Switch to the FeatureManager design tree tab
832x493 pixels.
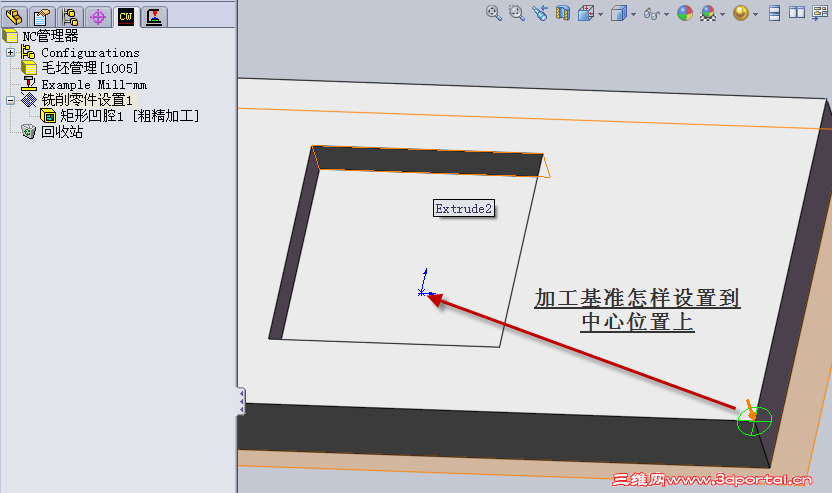coord(14,17)
